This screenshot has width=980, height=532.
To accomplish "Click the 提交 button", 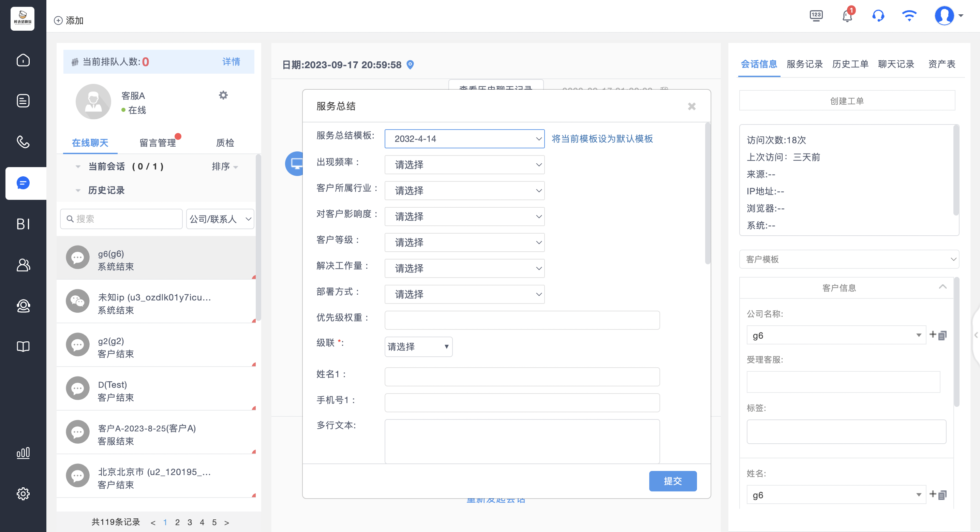I will [x=673, y=481].
